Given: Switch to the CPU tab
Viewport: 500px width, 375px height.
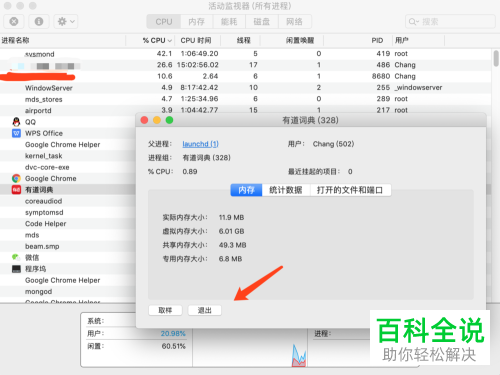Looking at the screenshot, I should 164,22.
